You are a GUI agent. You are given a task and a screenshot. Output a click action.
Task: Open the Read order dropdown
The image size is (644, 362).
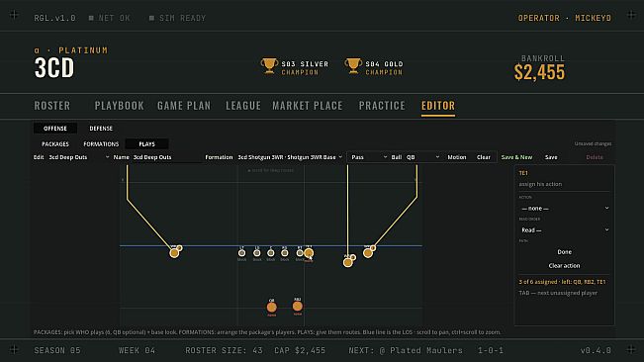pyautogui.click(x=564, y=230)
